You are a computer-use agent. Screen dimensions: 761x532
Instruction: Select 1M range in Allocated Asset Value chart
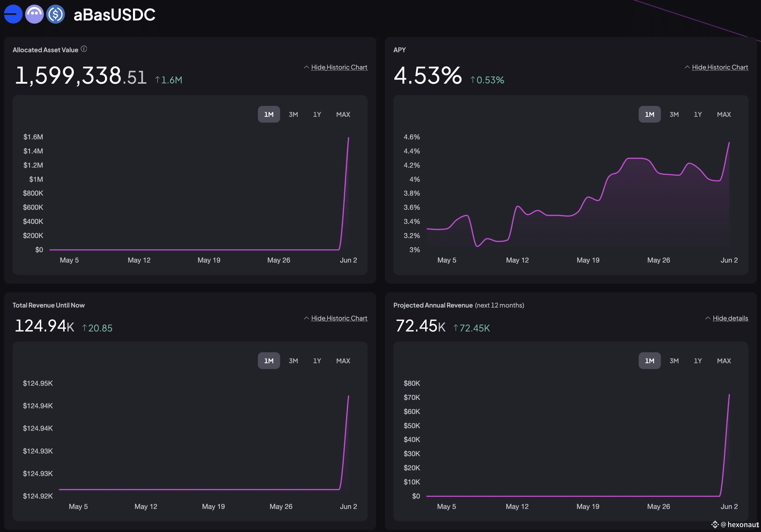[x=269, y=114]
